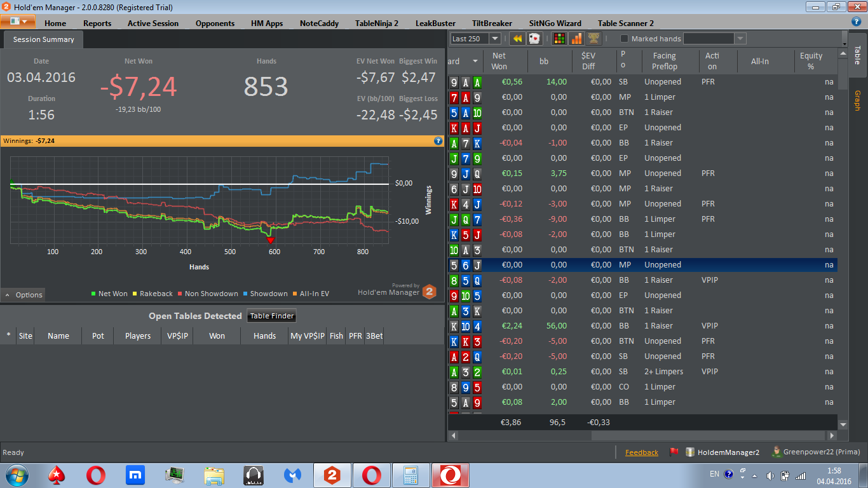Click the HoldemManager2 database icon
The height and width of the screenshot is (488, 868).
point(690,452)
